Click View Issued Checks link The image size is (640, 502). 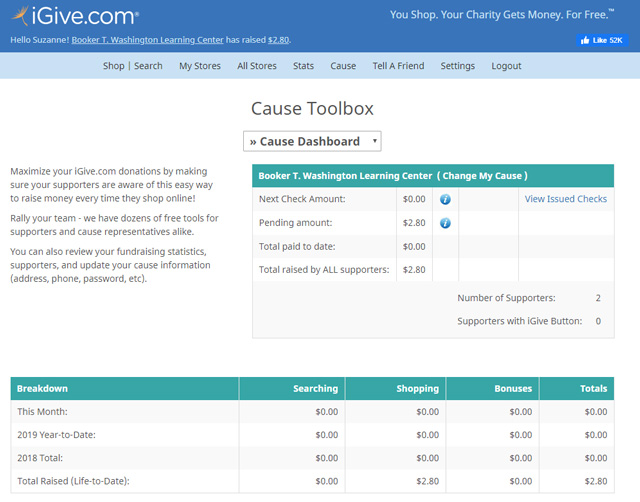(x=566, y=199)
